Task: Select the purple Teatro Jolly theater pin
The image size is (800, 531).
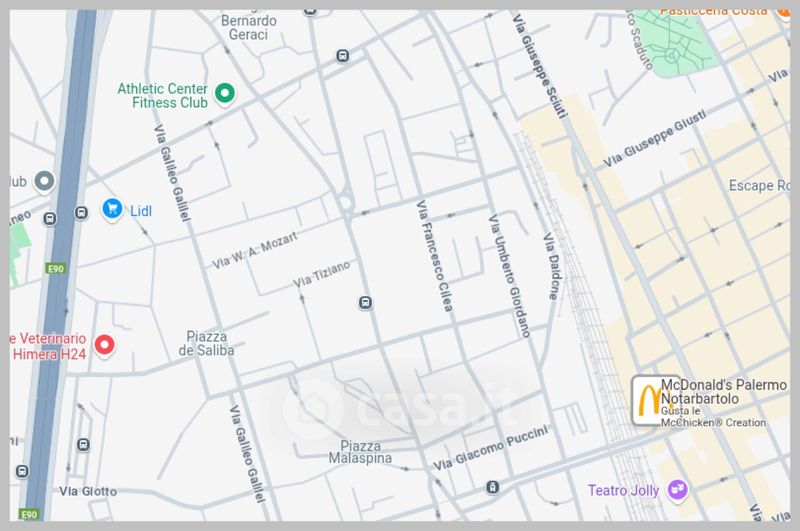Action: (678, 490)
